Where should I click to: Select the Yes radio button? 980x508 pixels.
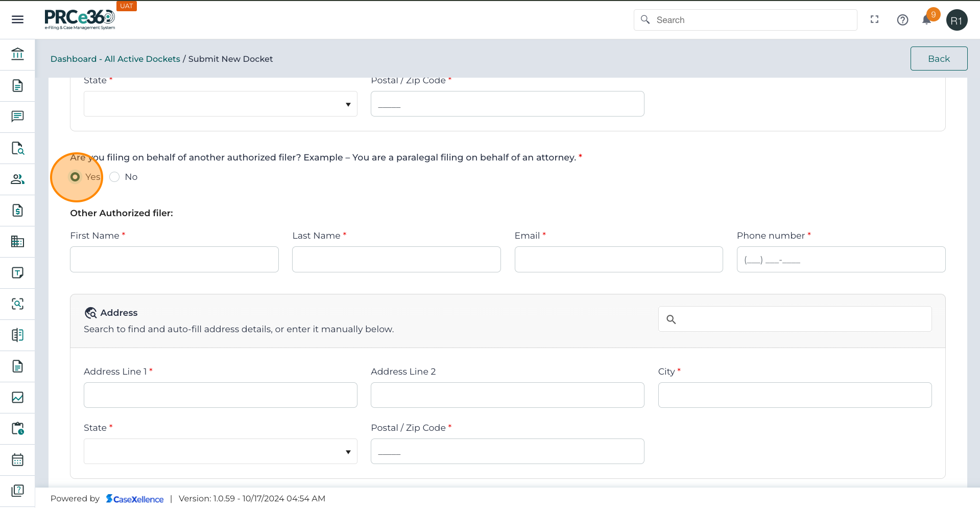pyautogui.click(x=75, y=177)
